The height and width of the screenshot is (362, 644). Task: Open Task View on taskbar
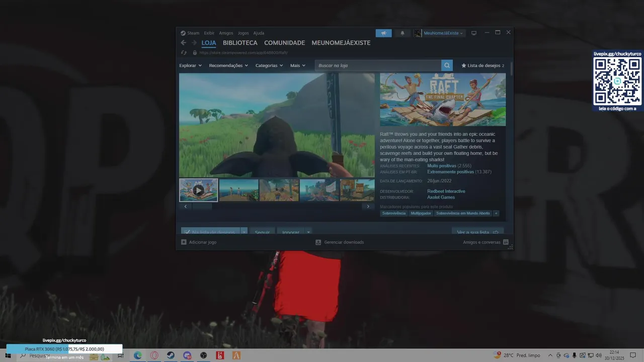pyautogui.click(x=121, y=355)
